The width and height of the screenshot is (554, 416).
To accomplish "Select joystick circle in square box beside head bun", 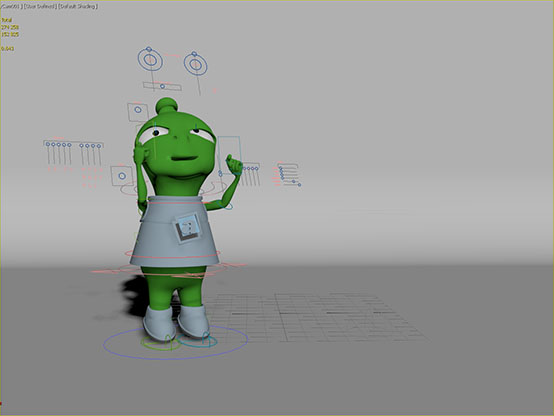I will pyautogui.click(x=138, y=110).
